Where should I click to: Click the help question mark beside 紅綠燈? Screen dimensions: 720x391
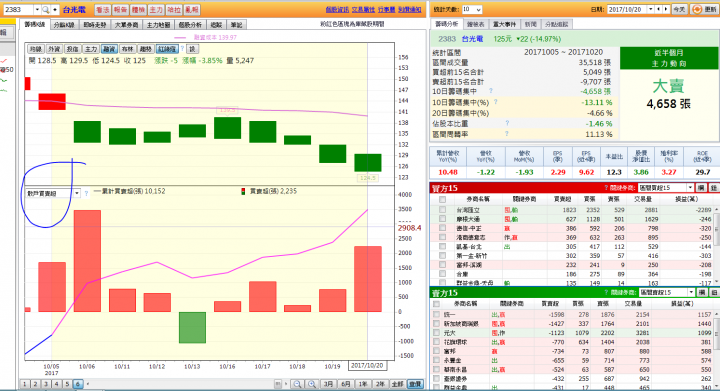[x=182, y=49]
